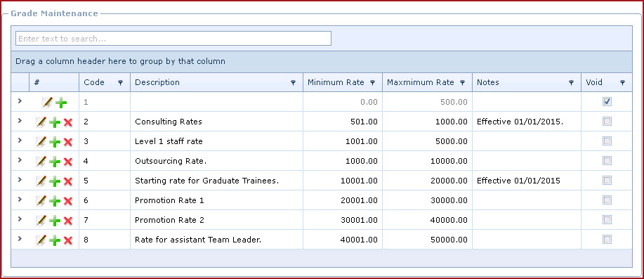Open the Description column filter icon
The image size is (644, 279).
[294, 83]
